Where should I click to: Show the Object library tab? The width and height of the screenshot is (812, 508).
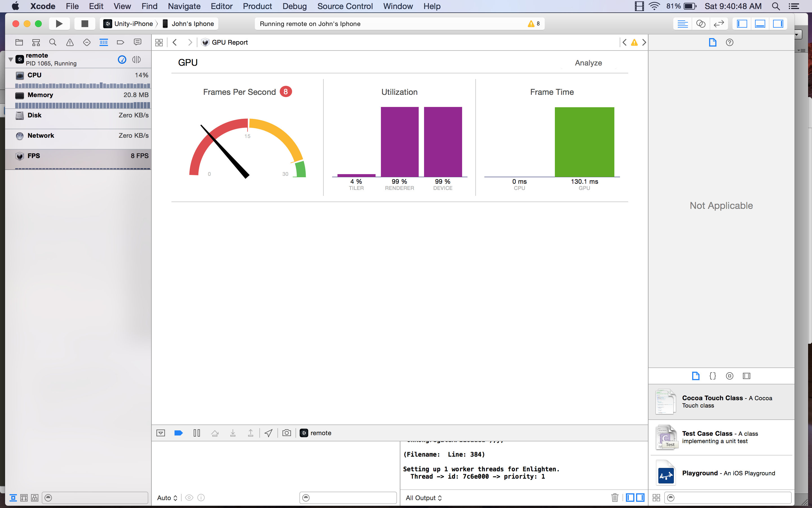coord(729,376)
